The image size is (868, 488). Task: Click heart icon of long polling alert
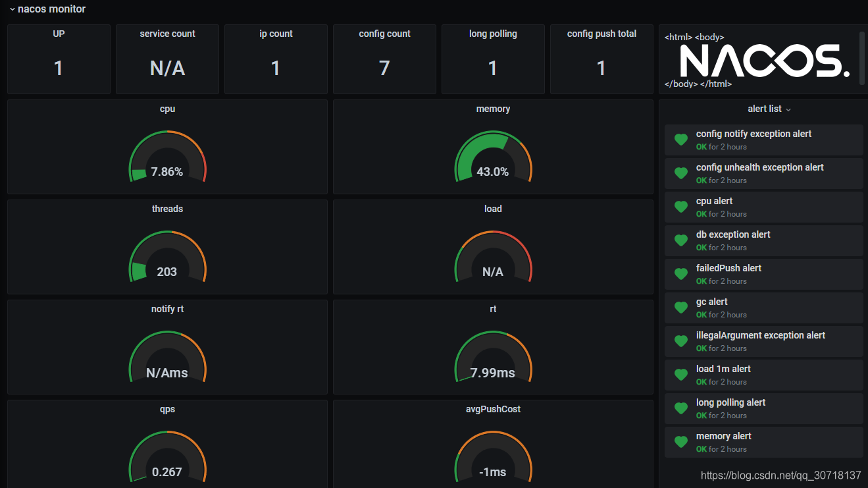click(x=681, y=408)
